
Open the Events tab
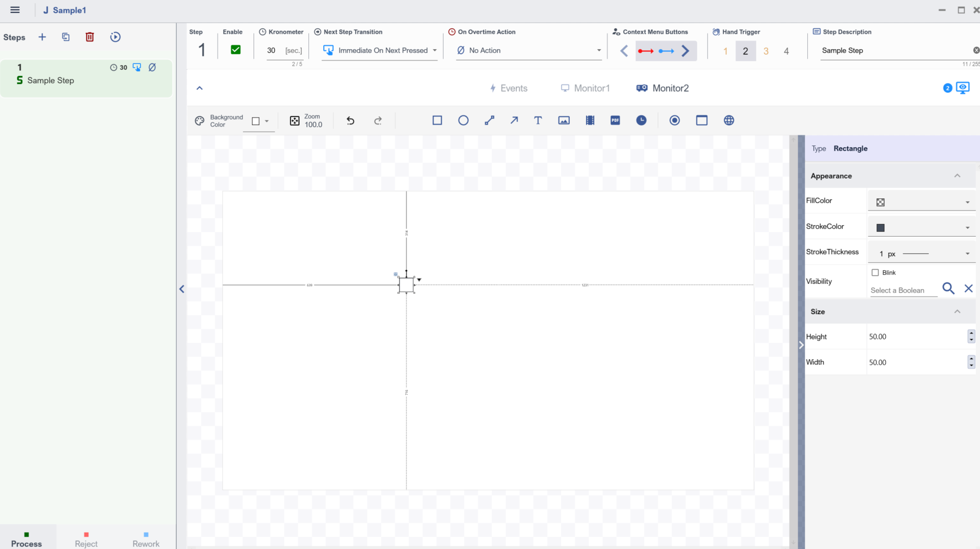coord(508,88)
